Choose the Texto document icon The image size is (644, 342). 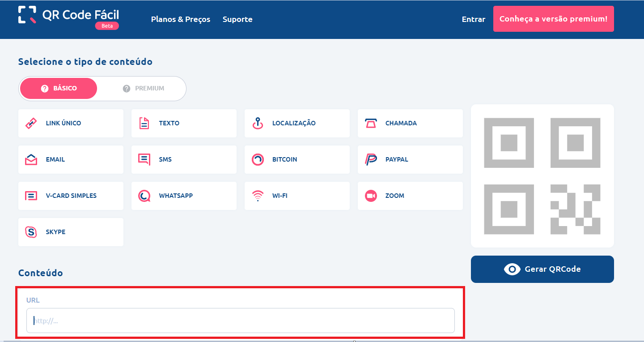click(144, 124)
